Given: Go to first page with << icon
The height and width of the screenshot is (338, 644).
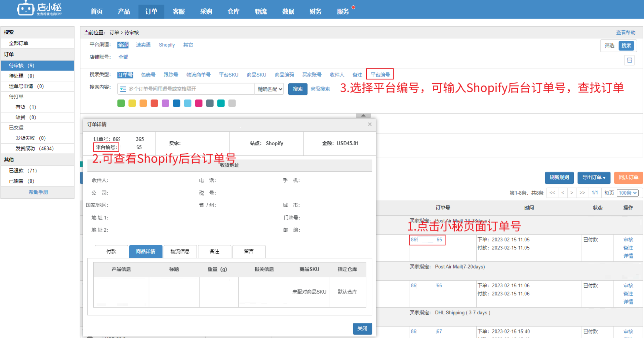Looking at the screenshot, I should pyautogui.click(x=552, y=193).
